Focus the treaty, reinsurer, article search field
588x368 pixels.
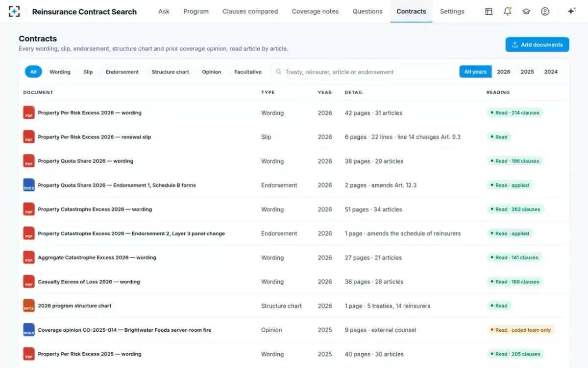click(363, 72)
